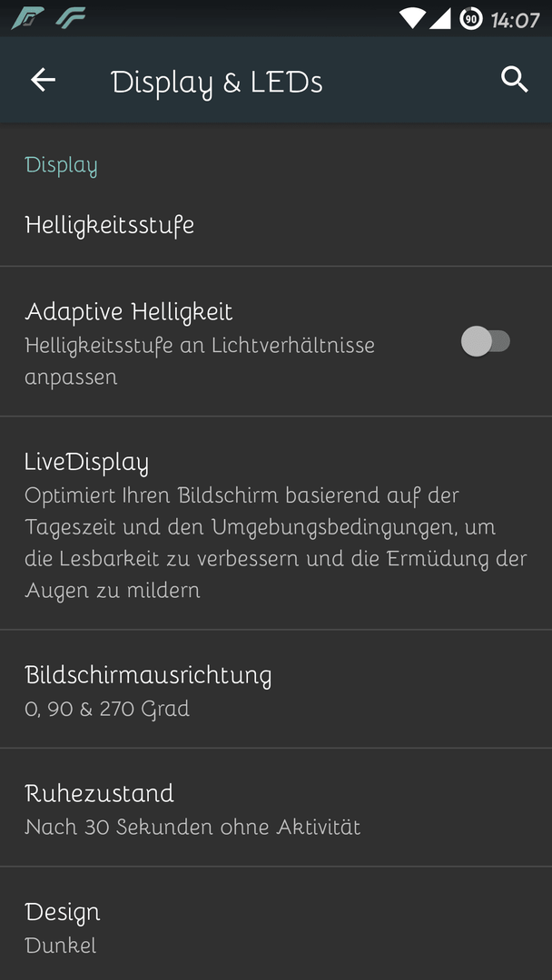This screenshot has width=552, height=980.
Task: Open Helligkeitsstufe brightness setting
Action: coord(276,225)
